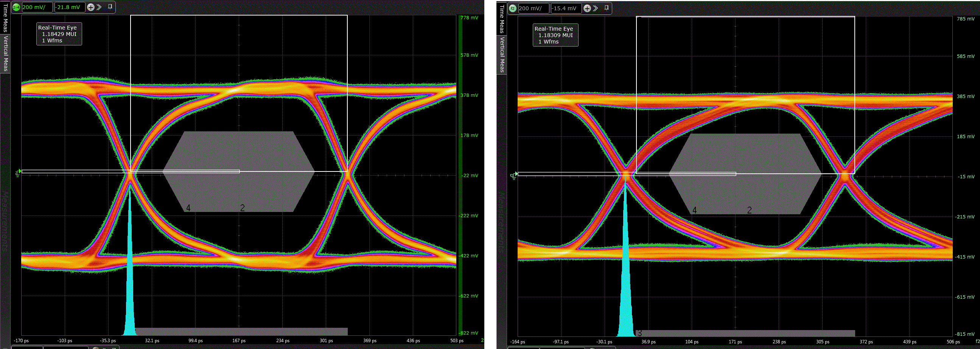The width and height of the screenshot is (980, 349).
Task: Pin the right waveform toolbar
Action: point(607,8)
